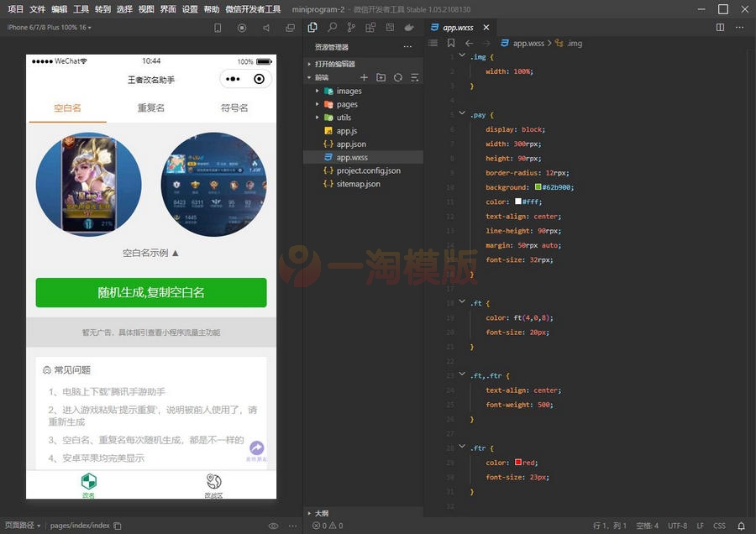Expand the 大纲 section at the bottom

point(322,512)
